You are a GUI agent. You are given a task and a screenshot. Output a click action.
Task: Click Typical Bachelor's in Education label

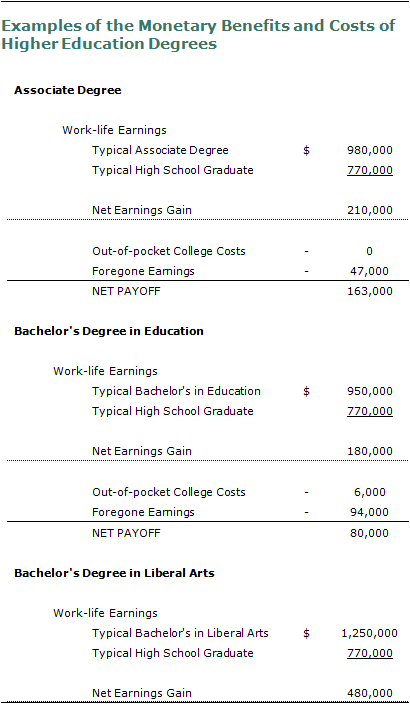pyautogui.click(x=176, y=391)
